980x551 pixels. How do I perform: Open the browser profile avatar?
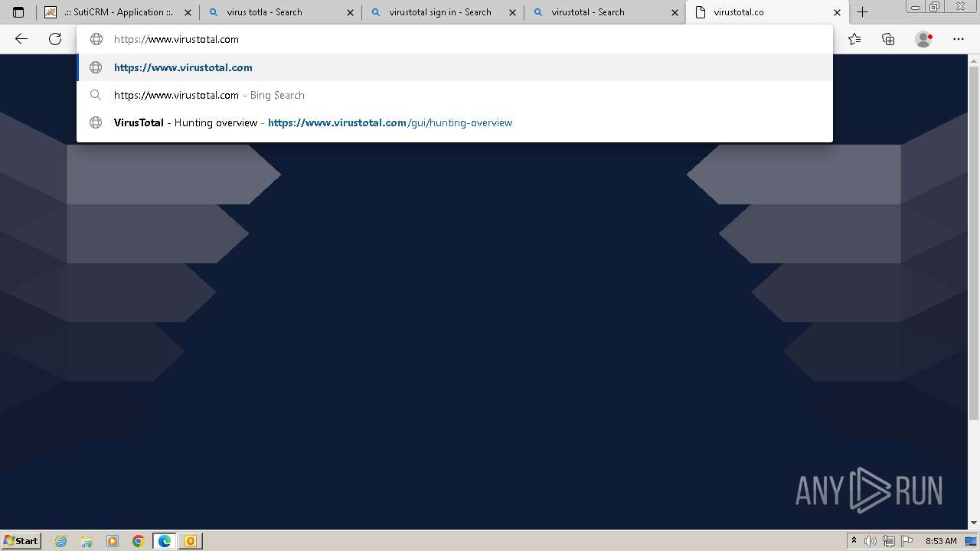coord(924,39)
